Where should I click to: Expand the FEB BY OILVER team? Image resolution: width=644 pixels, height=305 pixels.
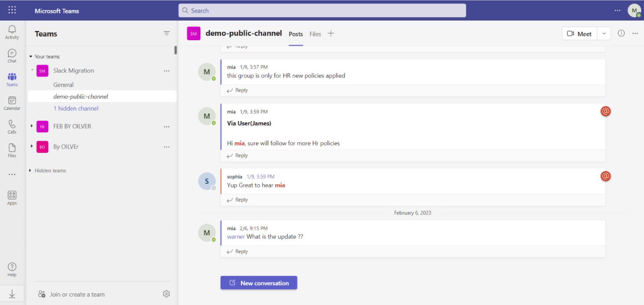pos(32,126)
